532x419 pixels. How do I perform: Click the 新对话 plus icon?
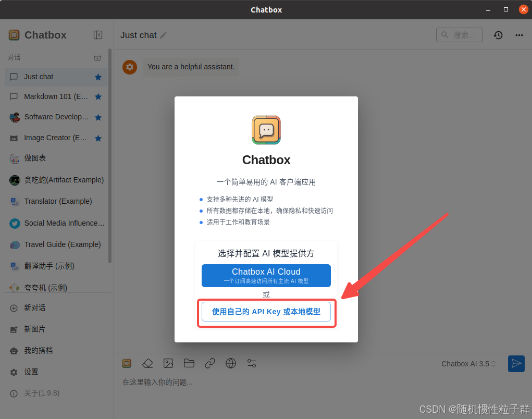(14, 308)
